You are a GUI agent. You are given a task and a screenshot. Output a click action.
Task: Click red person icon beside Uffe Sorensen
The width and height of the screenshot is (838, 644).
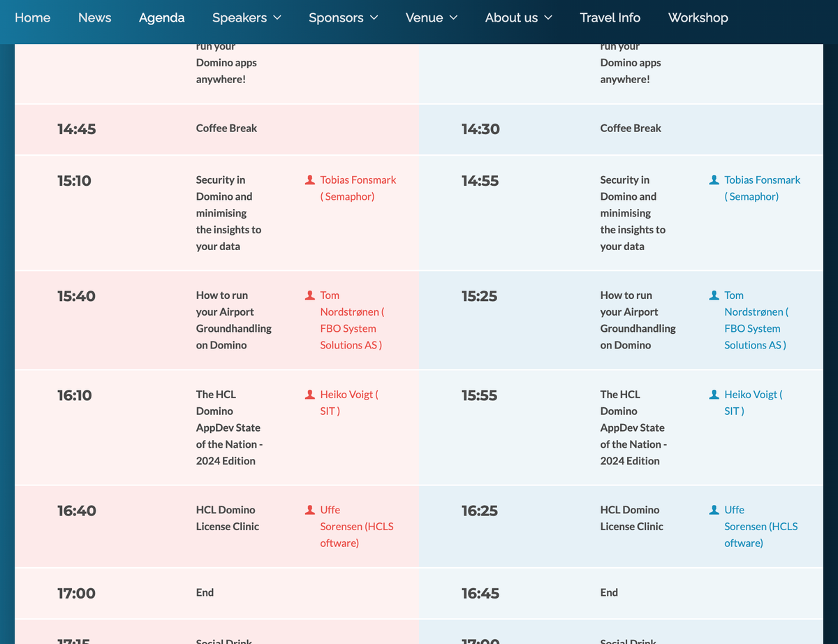[310, 510]
